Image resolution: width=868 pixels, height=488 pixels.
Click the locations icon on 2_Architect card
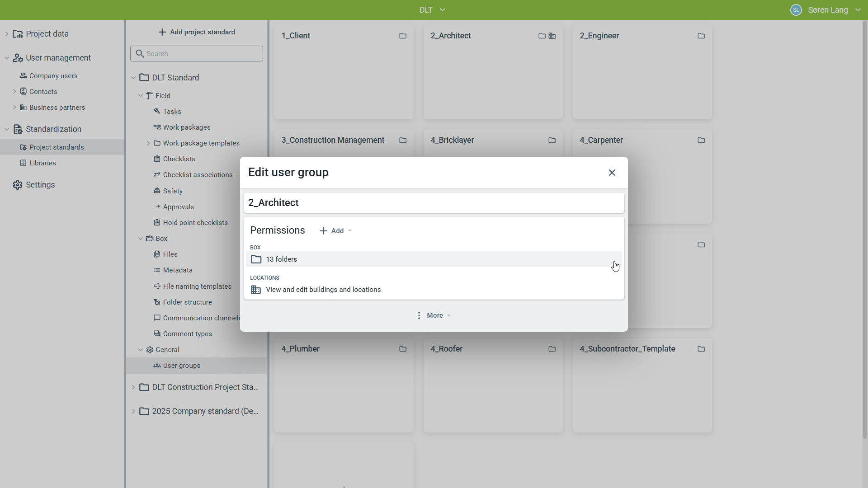[552, 36]
